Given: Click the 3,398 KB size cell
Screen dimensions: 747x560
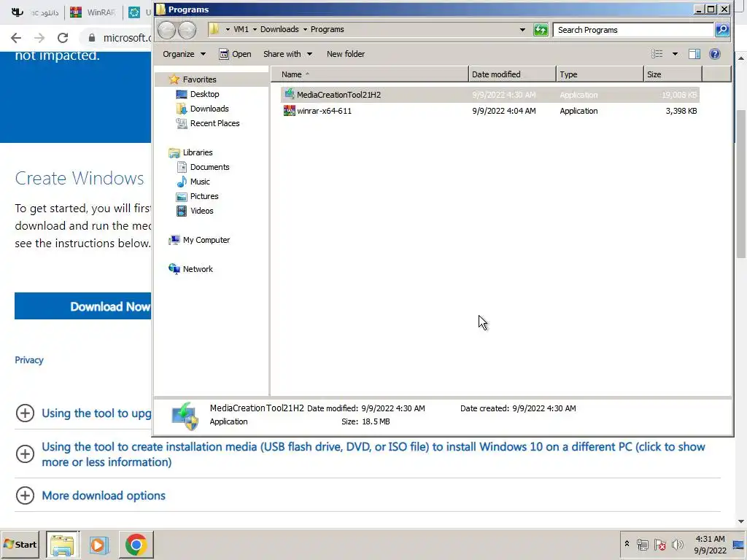Looking at the screenshot, I should coord(681,111).
